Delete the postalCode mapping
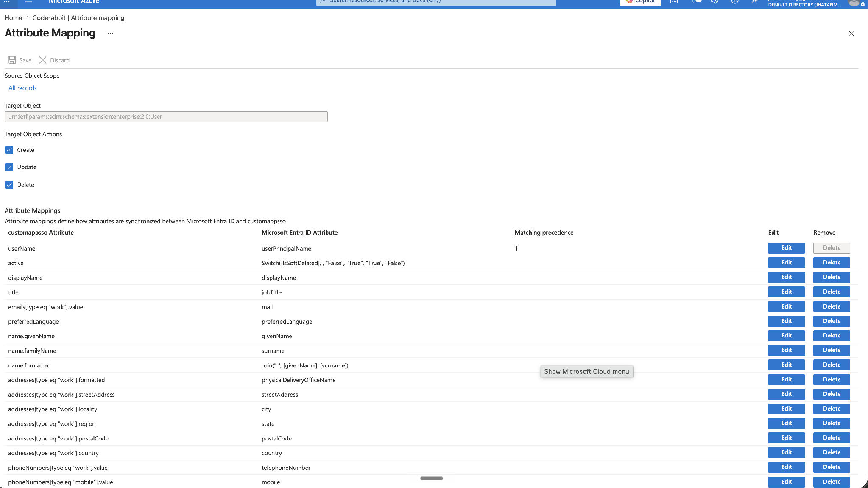Screen dimensions: 868x488 (x=832, y=438)
